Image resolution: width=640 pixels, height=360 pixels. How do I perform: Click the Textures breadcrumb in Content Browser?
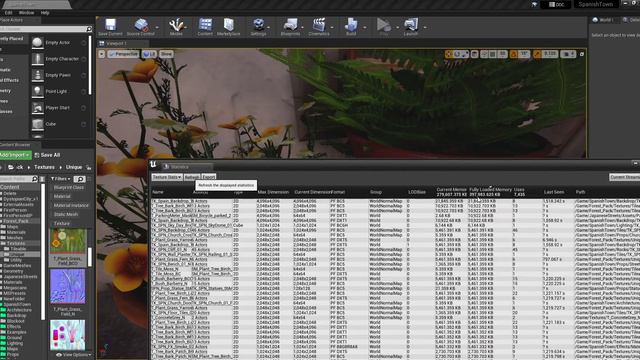click(44, 167)
